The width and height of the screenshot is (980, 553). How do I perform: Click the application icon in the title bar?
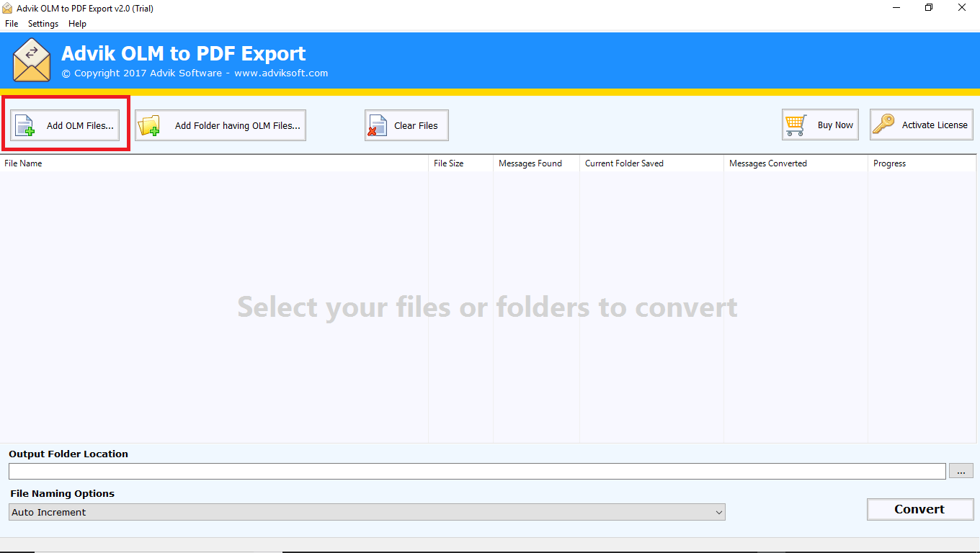point(7,7)
